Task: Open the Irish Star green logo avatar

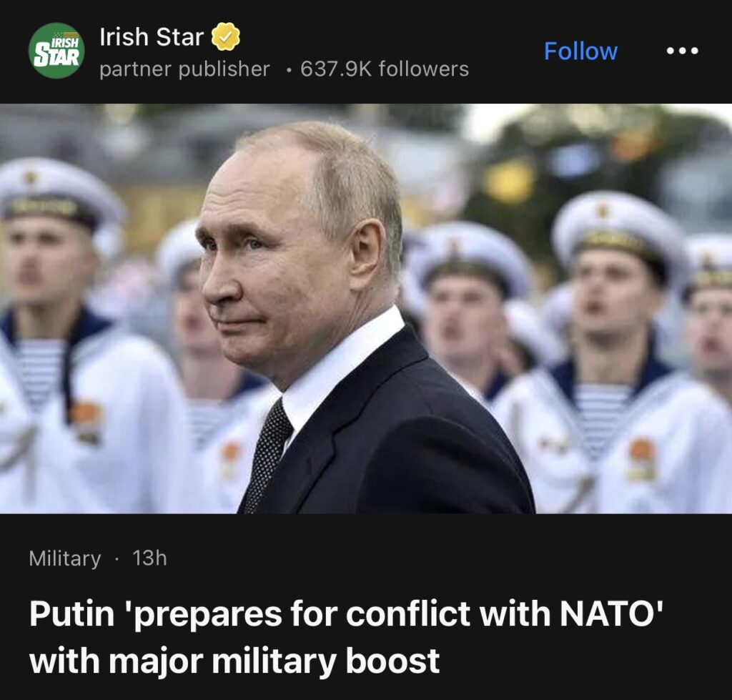Action: tap(56, 51)
